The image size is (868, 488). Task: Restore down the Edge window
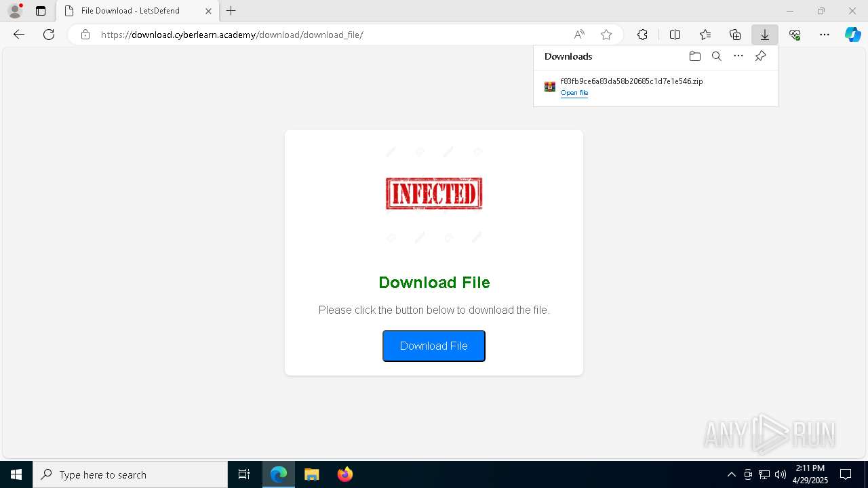[x=821, y=11]
